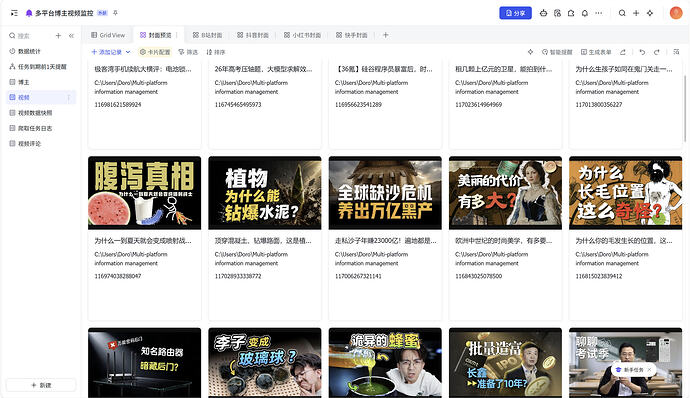
Task: Click card title starting 【36氪】硅谷程序员暴富后
Action: click(384, 69)
